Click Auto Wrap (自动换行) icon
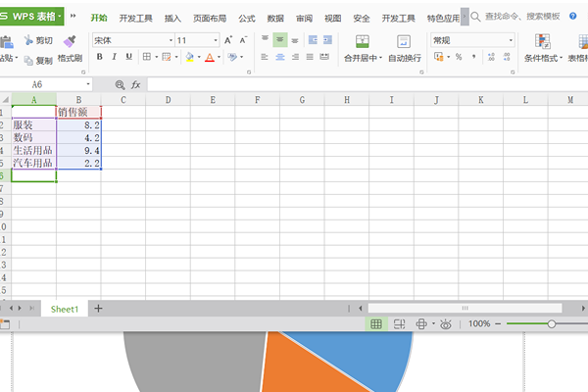 [x=404, y=41]
